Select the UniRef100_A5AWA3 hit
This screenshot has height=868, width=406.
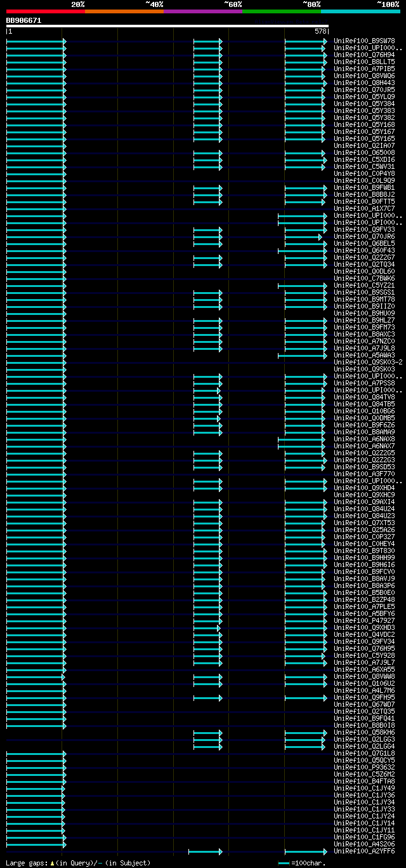click(x=364, y=356)
